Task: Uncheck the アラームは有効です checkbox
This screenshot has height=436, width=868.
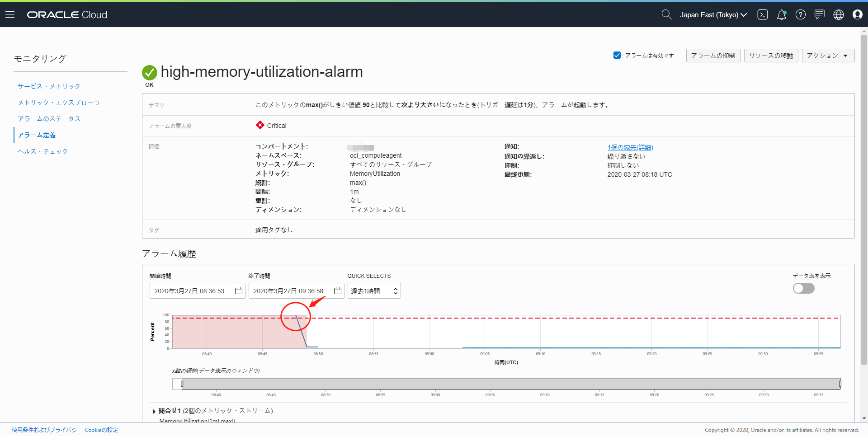Action: [617, 55]
